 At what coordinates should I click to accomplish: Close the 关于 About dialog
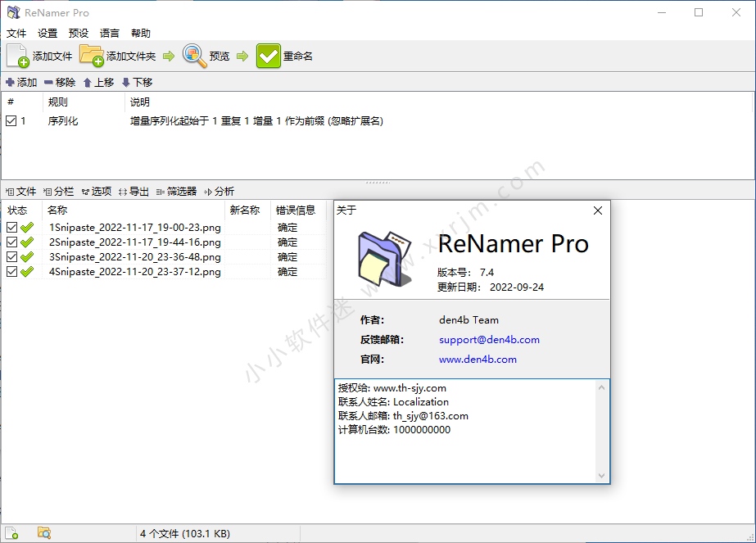pos(598,210)
